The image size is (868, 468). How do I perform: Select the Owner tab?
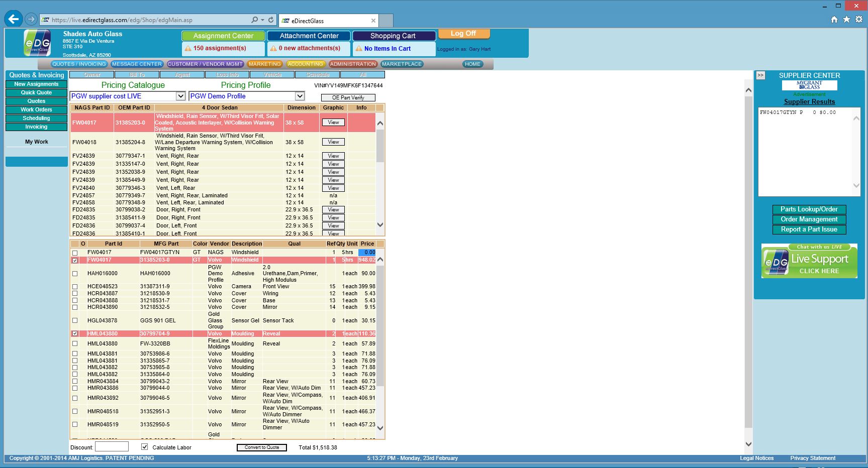[x=92, y=75]
